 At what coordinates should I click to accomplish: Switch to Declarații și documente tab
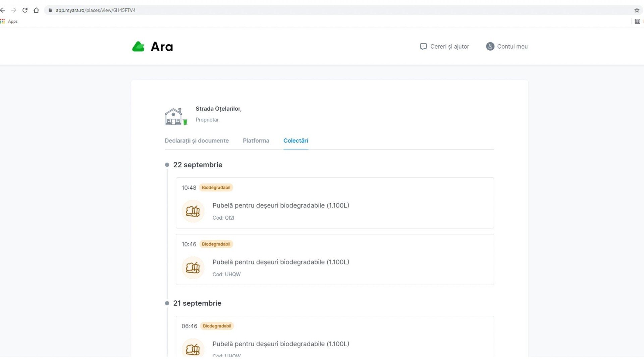197,141
